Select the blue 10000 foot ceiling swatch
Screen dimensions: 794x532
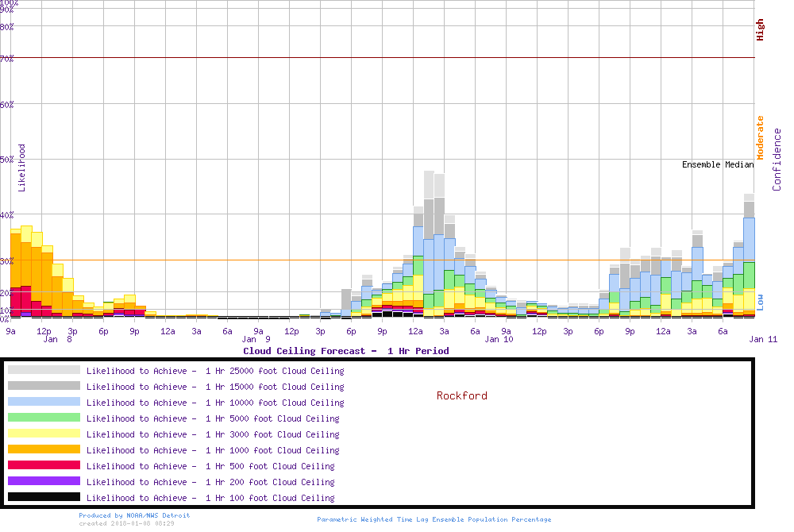(x=44, y=402)
